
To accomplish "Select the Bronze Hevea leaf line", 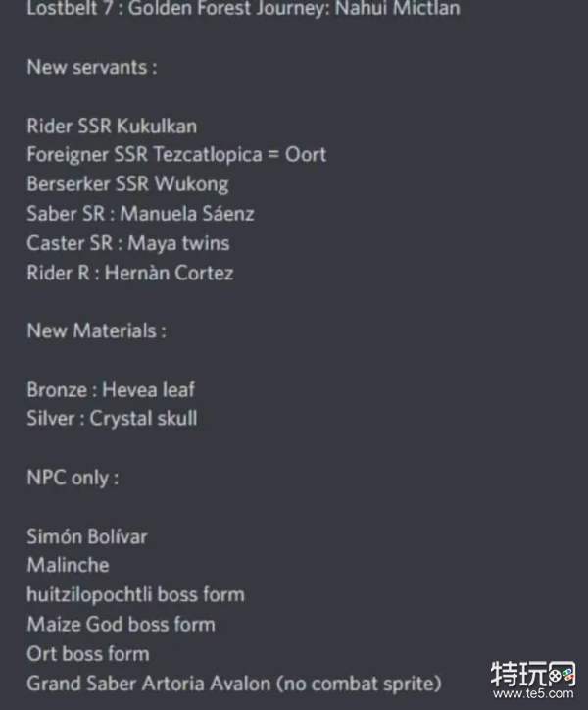I will coord(111,389).
